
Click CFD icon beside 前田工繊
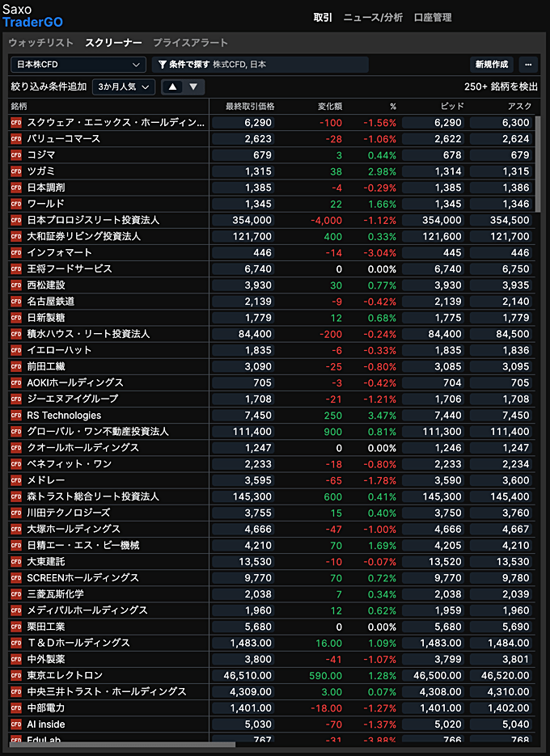coord(16,366)
